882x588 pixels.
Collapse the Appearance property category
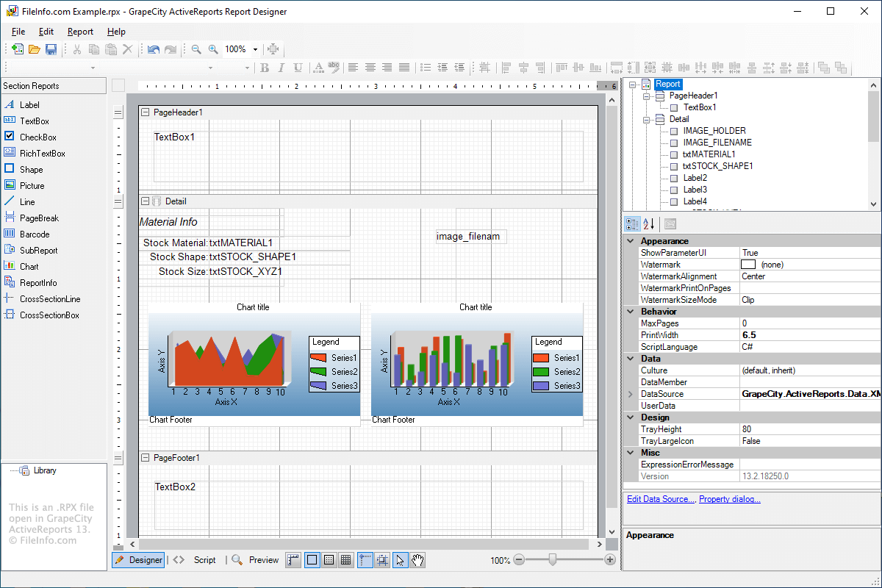tap(630, 241)
